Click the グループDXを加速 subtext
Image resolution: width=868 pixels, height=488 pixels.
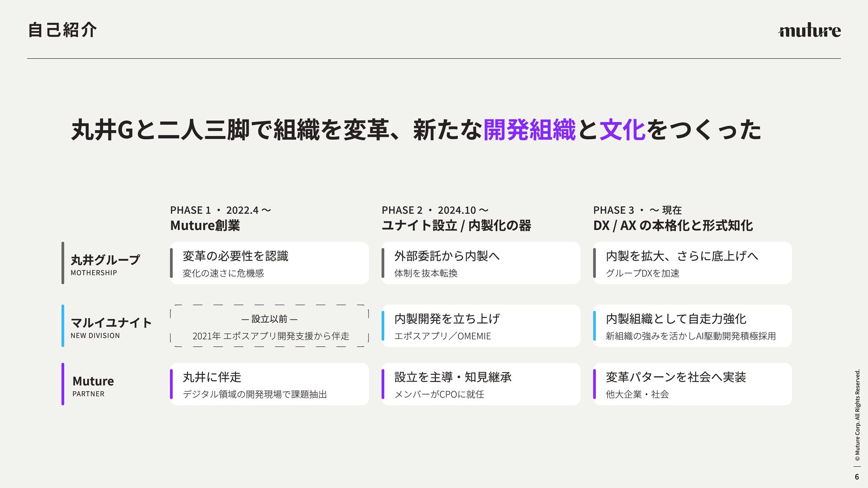coord(642,273)
